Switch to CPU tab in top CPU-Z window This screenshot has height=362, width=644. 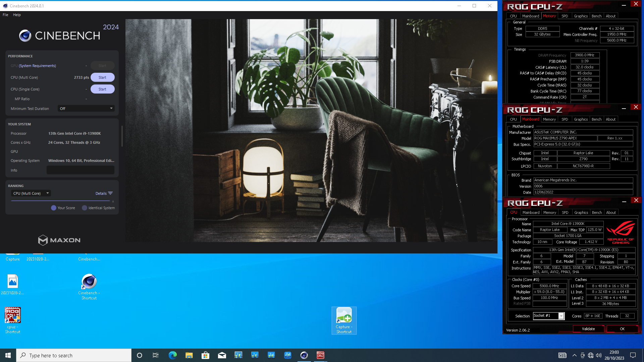coord(513,16)
